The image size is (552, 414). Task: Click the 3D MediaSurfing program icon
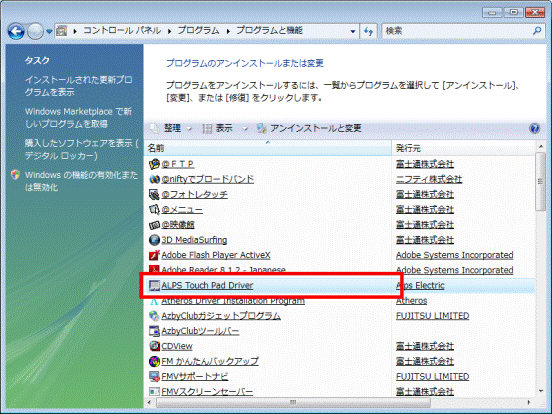click(154, 240)
